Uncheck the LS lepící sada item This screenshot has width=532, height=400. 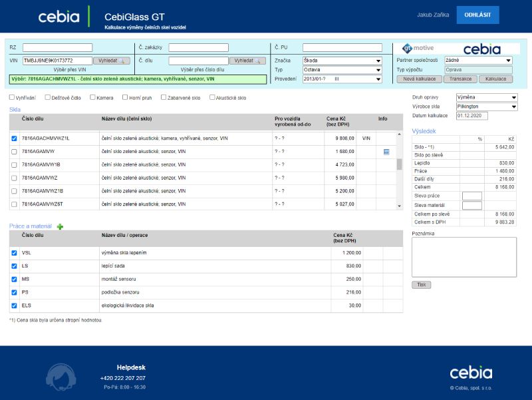[14, 266]
